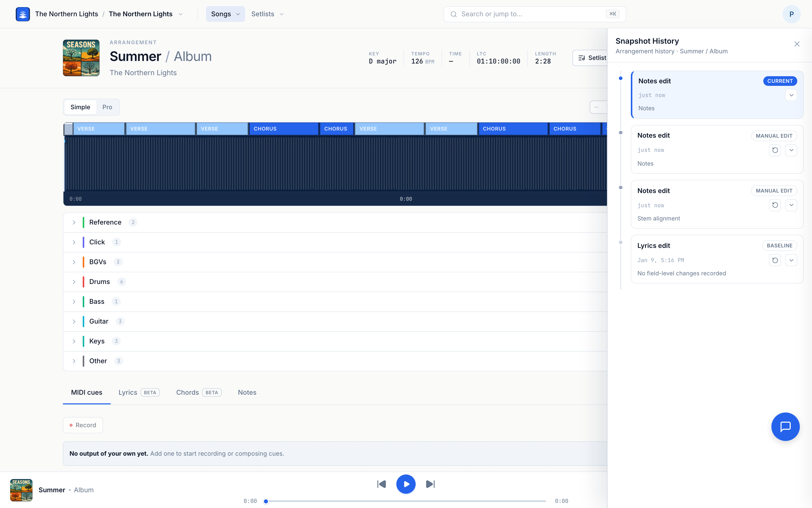Click the Summer song title heading
The width and height of the screenshot is (812, 508).
point(135,56)
